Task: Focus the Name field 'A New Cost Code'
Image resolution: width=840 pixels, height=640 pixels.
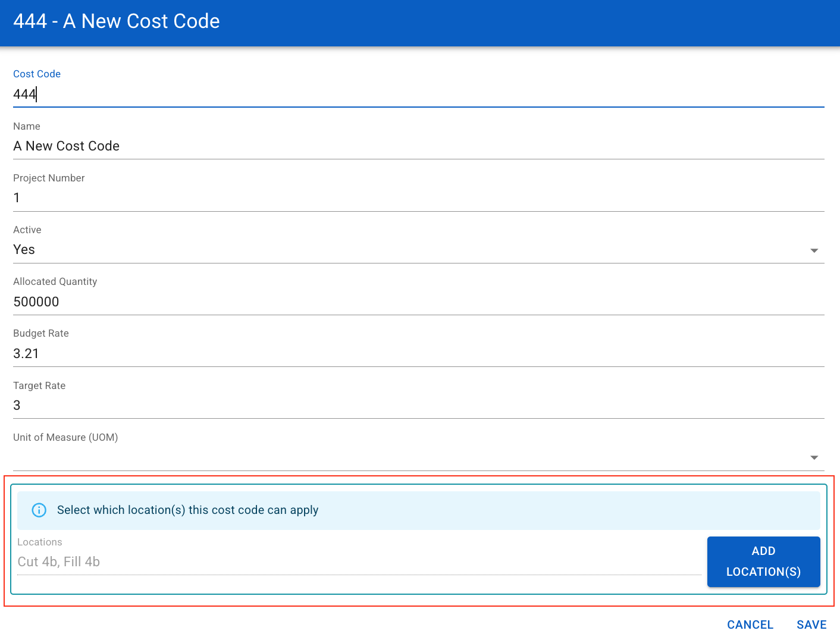Action: (416, 146)
